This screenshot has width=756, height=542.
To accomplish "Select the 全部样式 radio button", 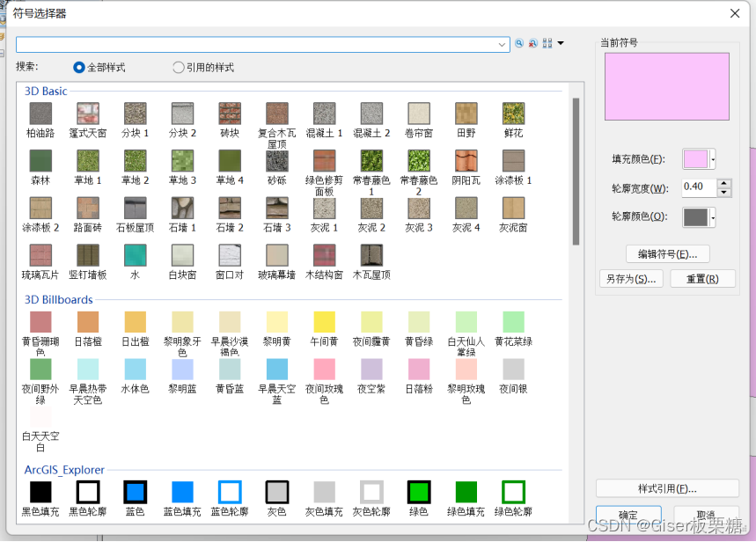I will [79, 68].
